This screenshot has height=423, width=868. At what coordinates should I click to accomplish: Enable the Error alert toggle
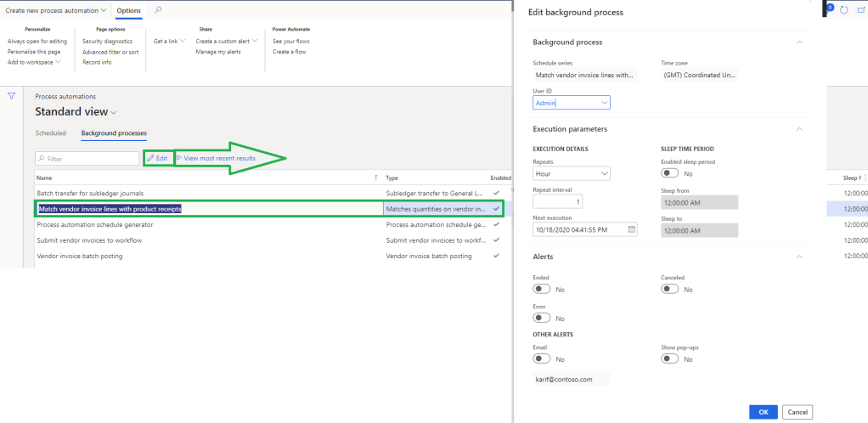click(541, 319)
